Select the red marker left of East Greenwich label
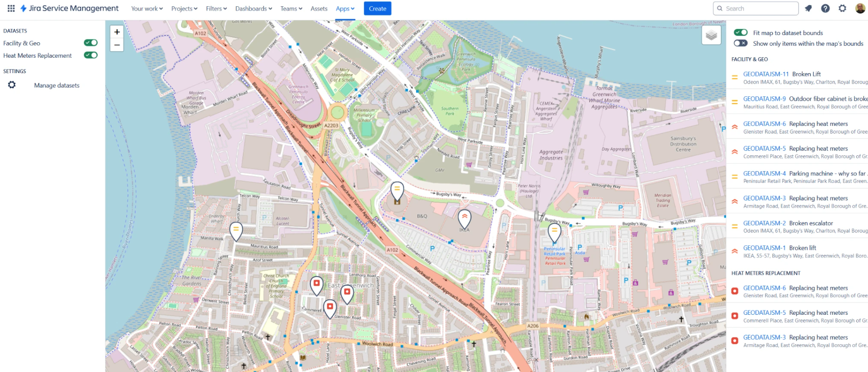 [x=317, y=286]
